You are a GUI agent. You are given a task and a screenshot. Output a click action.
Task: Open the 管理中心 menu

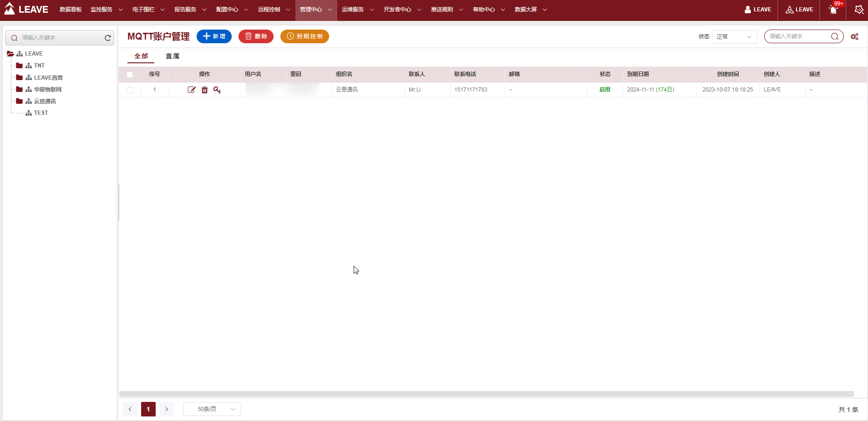coord(316,10)
